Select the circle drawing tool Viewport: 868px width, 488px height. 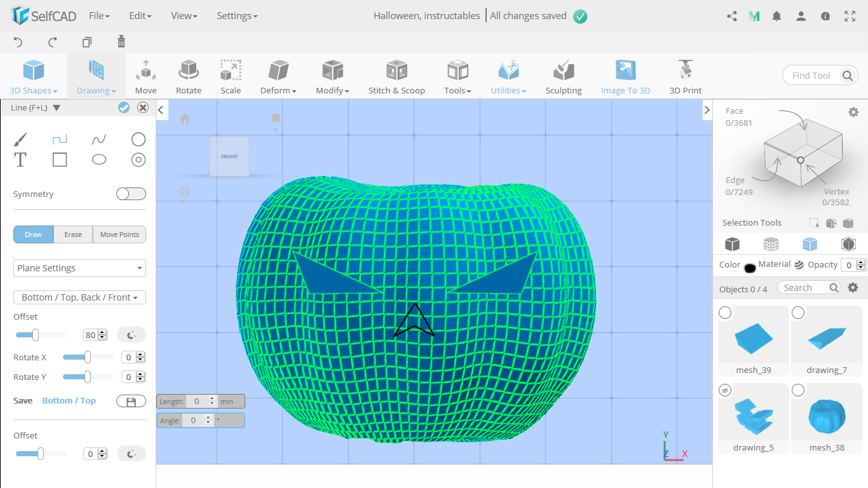point(139,139)
